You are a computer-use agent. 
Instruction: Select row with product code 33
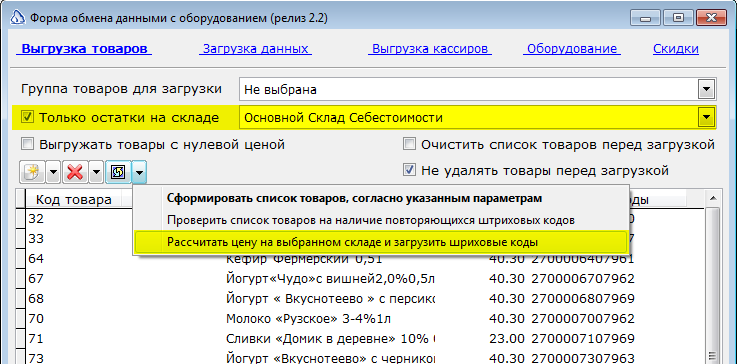pos(36,238)
